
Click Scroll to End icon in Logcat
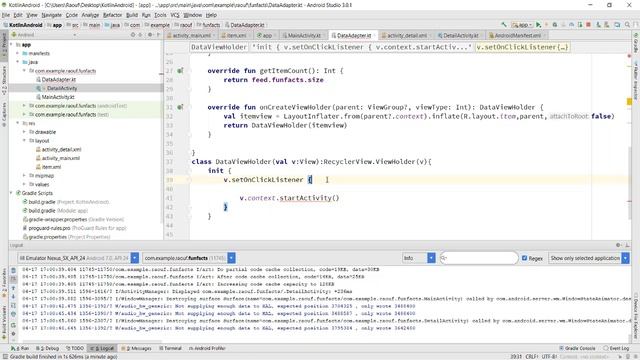tap(13, 279)
